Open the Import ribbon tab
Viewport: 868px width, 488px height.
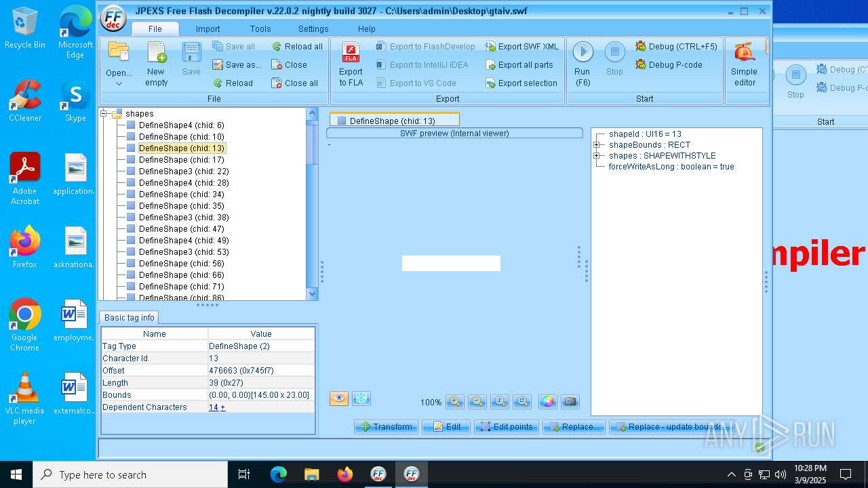(x=208, y=28)
